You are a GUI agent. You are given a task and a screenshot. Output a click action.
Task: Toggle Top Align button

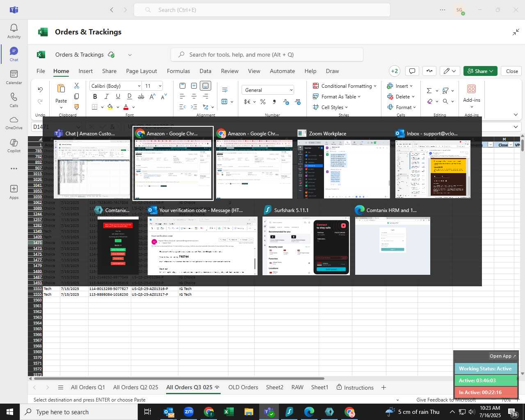point(183,86)
